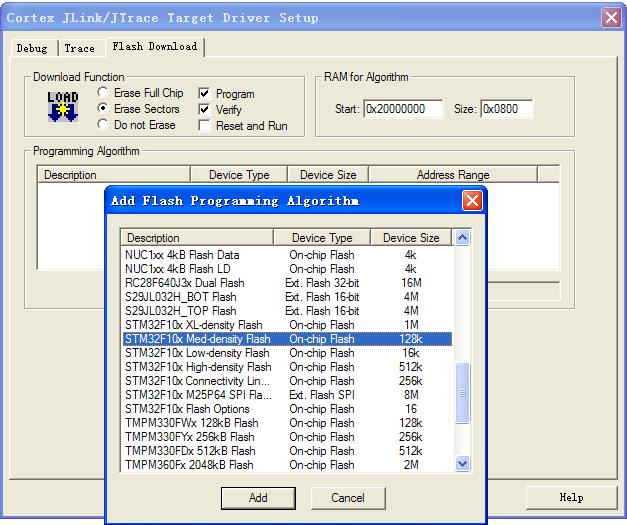Click Description column header in main window
The height and width of the screenshot is (525, 627).
pos(114,175)
